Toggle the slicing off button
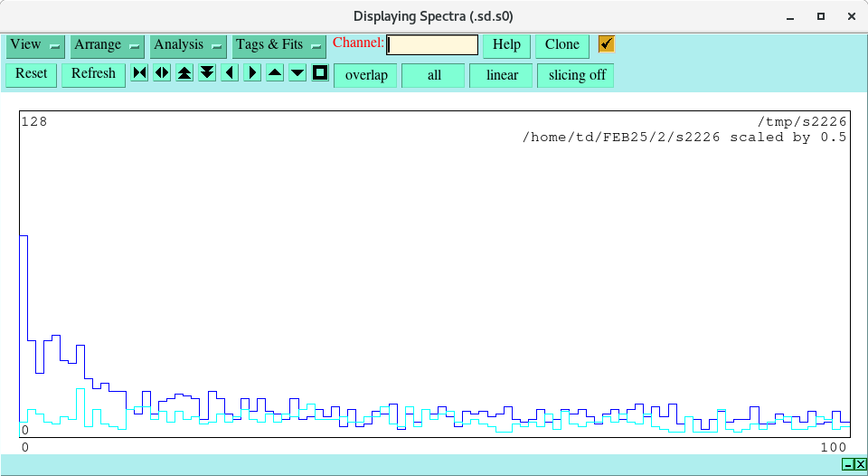This screenshot has width=868, height=476. (x=577, y=75)
